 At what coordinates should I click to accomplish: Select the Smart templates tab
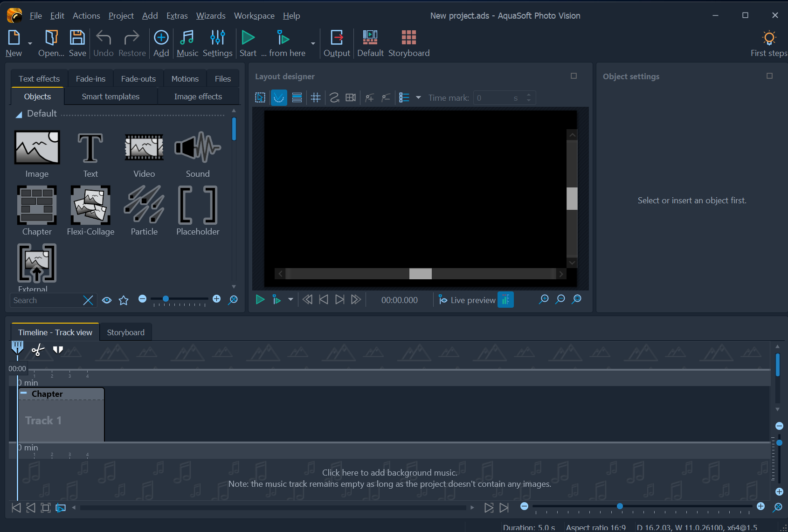click(x=111, y=97)
